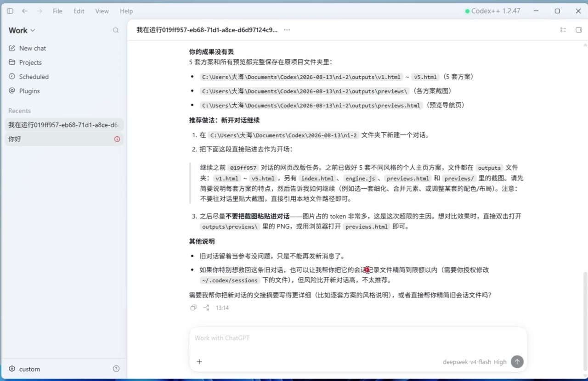Screen dimensions: 588x381
Task: Click the 13:14 timestamp
Action: 222,308
